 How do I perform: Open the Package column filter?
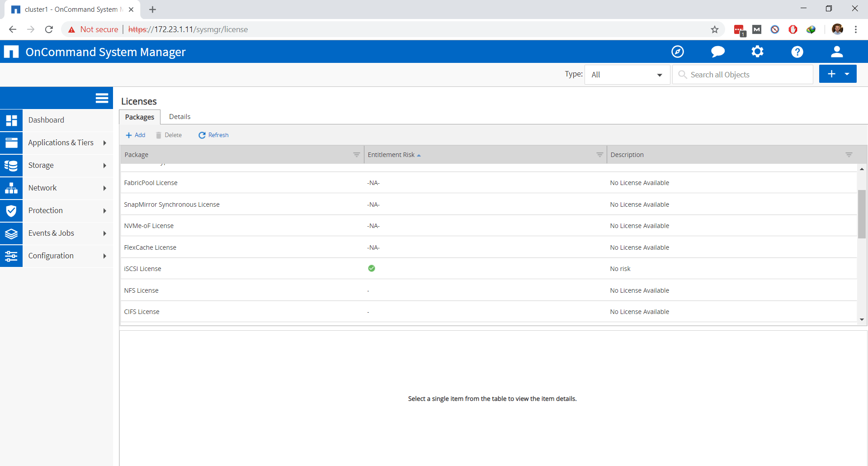pos(356,155)
